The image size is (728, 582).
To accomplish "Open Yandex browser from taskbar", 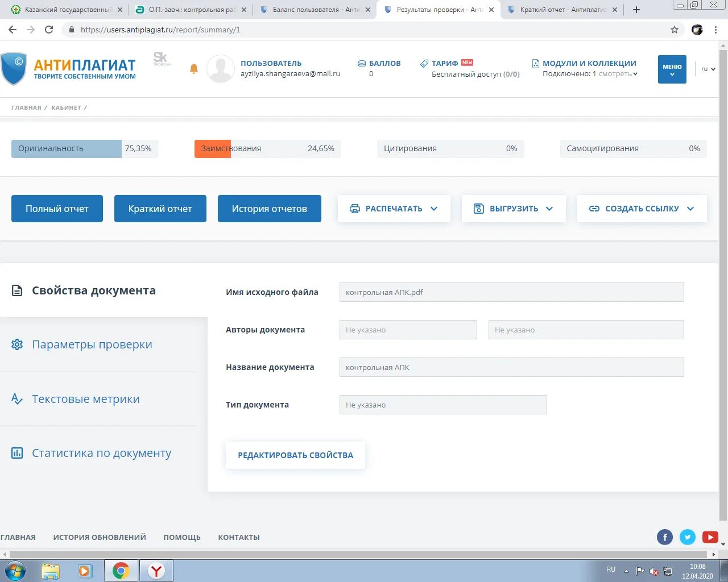I will pos(156,571).
